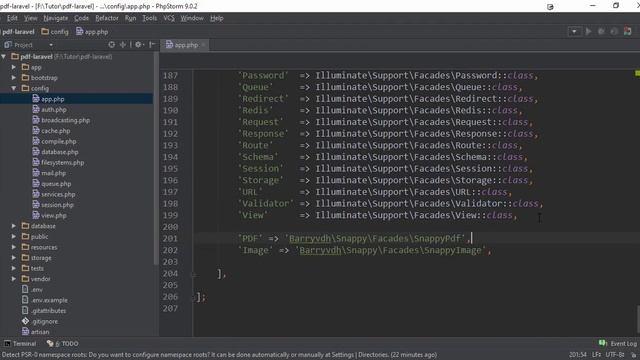640x360 pixels.
Task: Place cursor on line 202 'Image' key
Action: click(256, 250)
